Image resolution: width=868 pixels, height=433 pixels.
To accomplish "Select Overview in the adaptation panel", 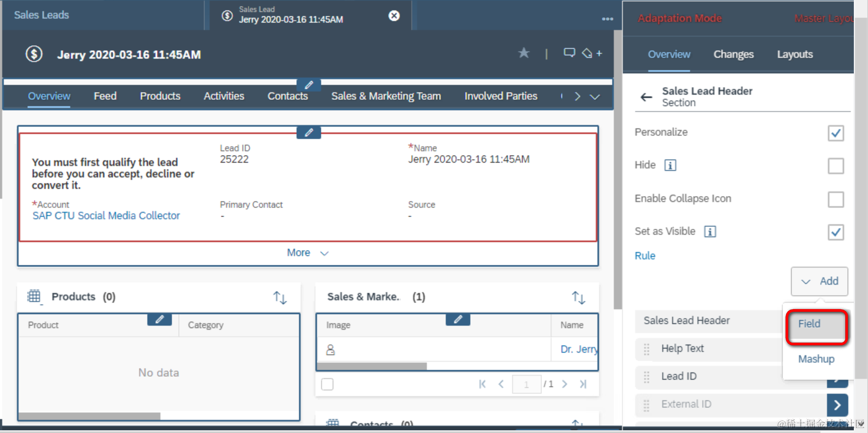I will click(x=669, y=54).
